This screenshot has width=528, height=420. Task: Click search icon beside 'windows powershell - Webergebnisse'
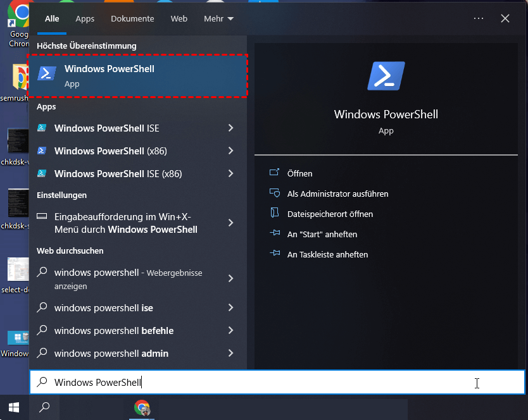[42, 272]
